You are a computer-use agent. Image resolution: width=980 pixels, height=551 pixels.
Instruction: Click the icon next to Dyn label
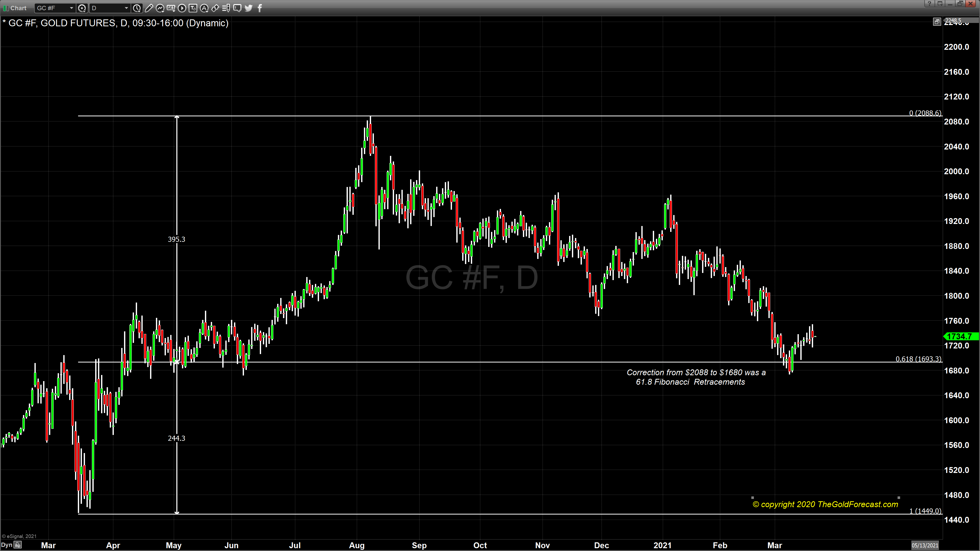pyautogui.click(x=18, y=545)
